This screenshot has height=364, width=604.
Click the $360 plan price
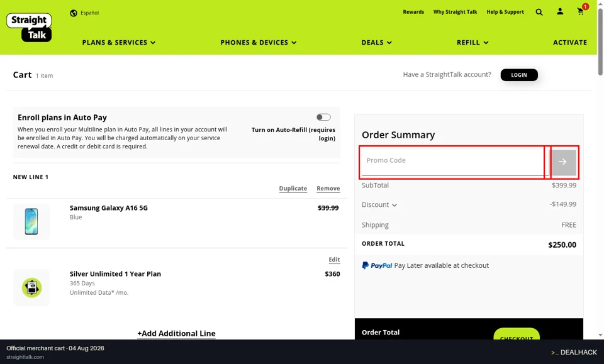(x=332, y=274)
